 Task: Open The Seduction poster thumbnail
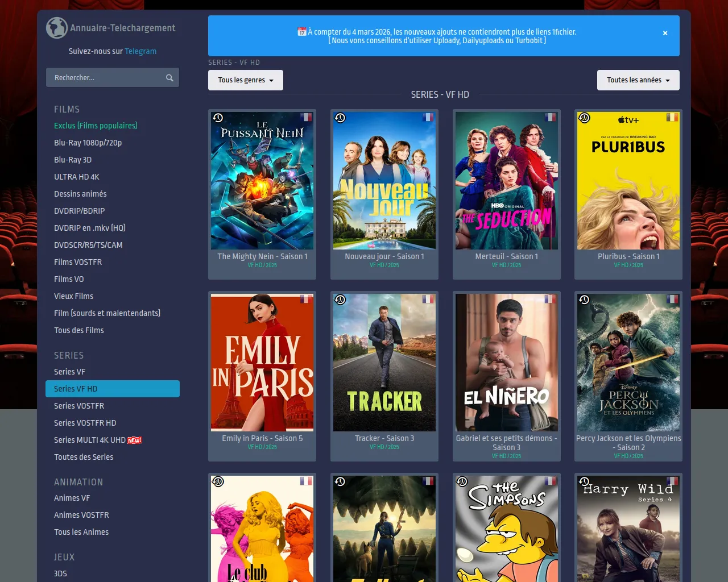tap(507, 181)
